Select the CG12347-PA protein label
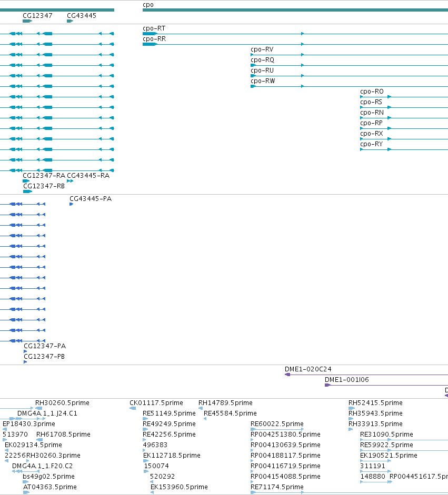448x495 pixels. point(45,346)
